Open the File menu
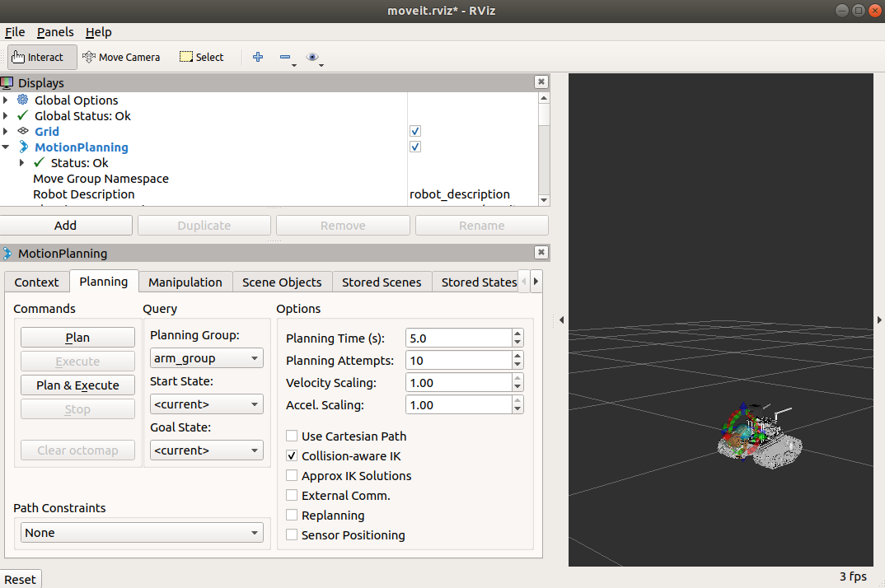 pos(15,32)
